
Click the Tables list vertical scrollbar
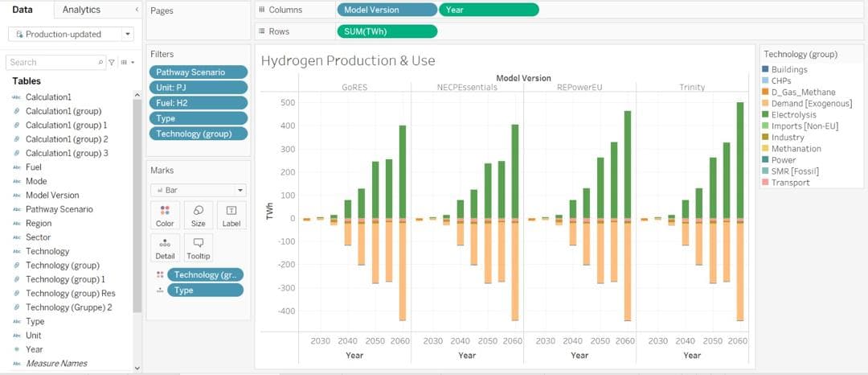point(137,206)
